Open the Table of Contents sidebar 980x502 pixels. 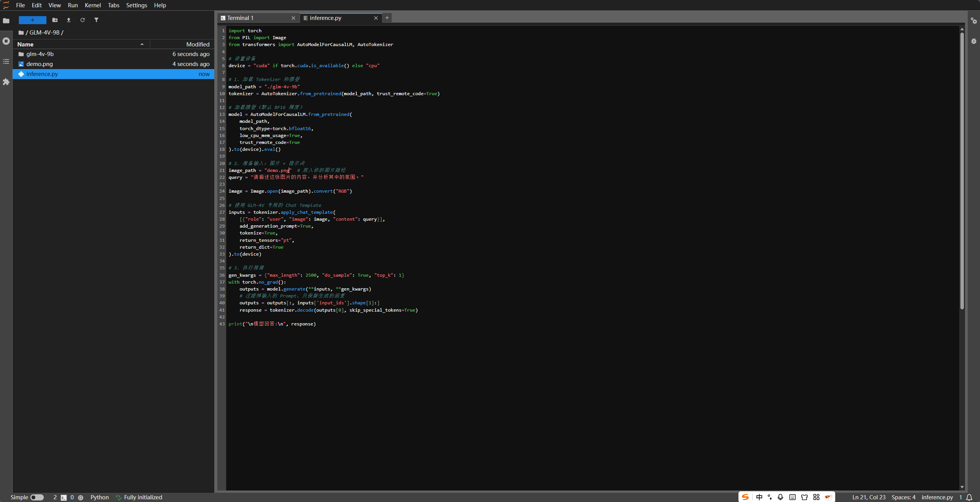(x=6, y=61)
